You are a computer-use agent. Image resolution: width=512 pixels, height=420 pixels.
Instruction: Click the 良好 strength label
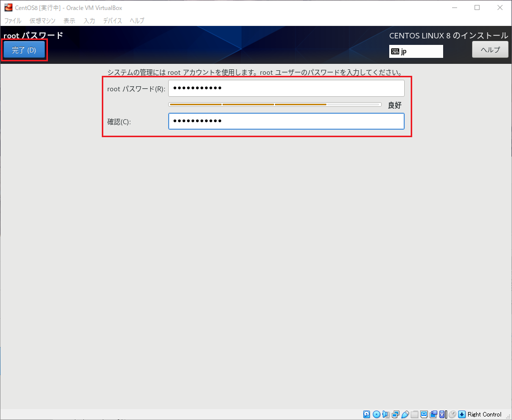pyautogui.click(x=394, y=105)
